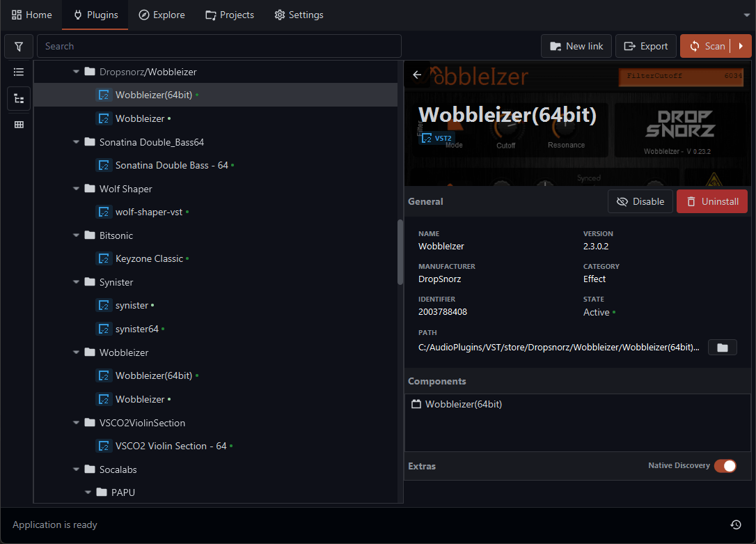Open history icon in status bar
The image size is (756, 544).
[x=736, y=524]
